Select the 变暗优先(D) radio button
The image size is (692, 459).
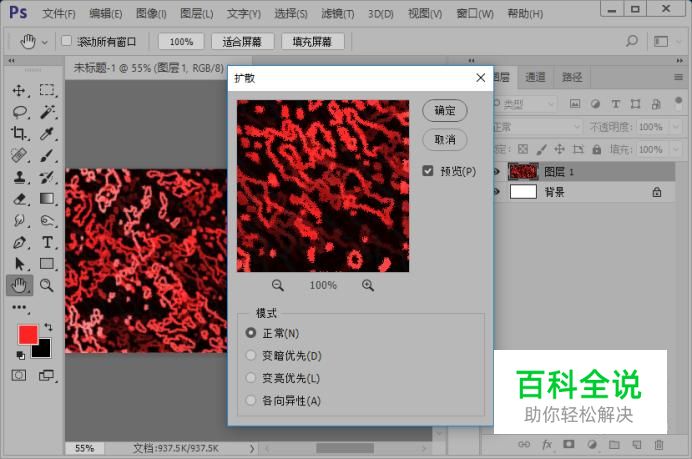251,355
